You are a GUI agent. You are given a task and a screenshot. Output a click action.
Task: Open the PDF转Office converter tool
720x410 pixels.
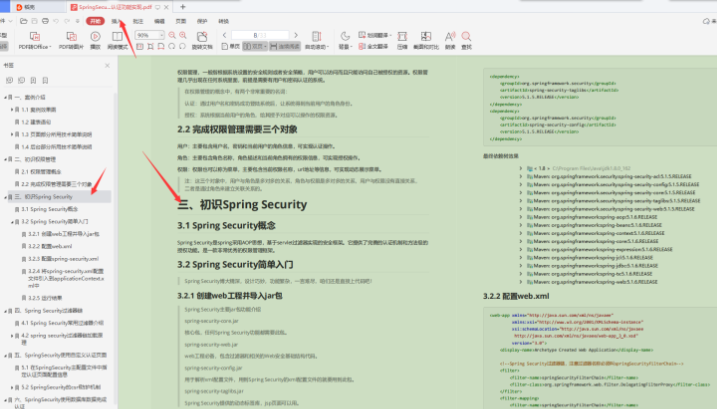(x=35, y=40)
